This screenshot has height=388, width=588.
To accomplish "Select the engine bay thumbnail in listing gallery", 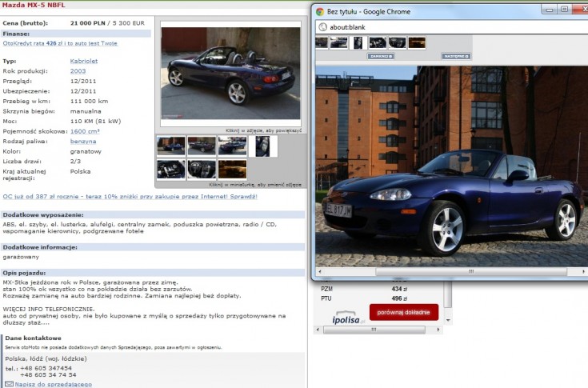I will (x=171, y=169).
